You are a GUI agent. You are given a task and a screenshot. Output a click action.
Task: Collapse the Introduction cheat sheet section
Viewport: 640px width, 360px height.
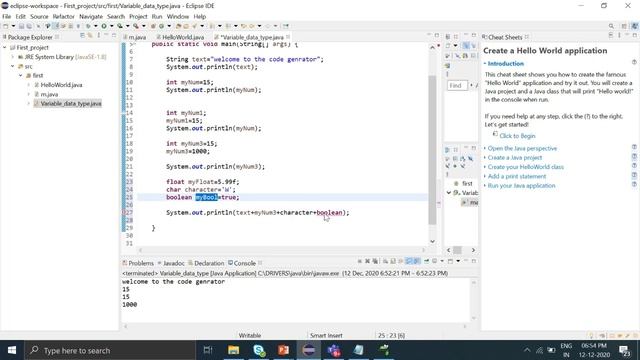(485, 64)
